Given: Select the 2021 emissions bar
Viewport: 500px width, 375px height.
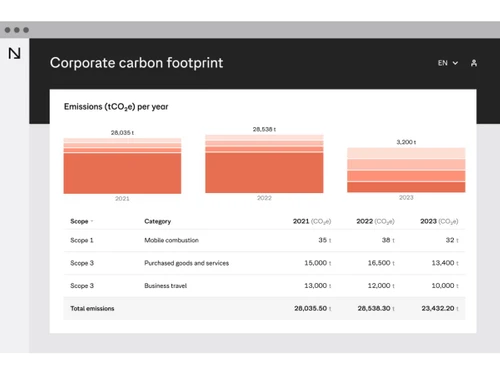Looking at the screenshot, I should click(122, 166).
